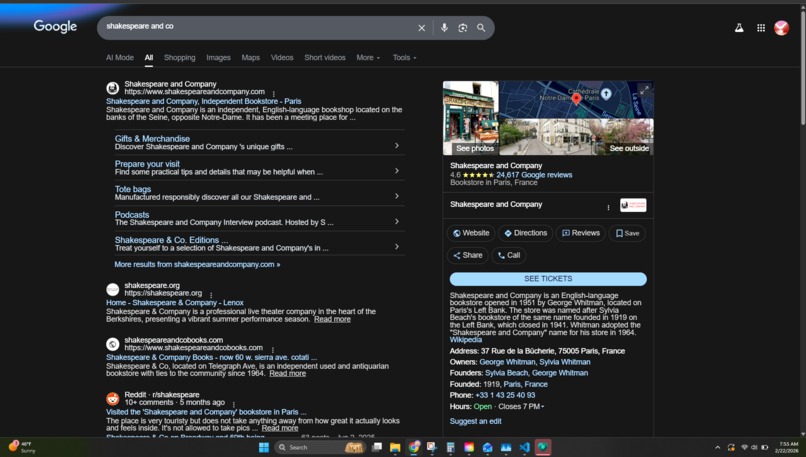Screen dimensions: 806x457
Task: Open the Tools dropdown
Action: point(405,58)
